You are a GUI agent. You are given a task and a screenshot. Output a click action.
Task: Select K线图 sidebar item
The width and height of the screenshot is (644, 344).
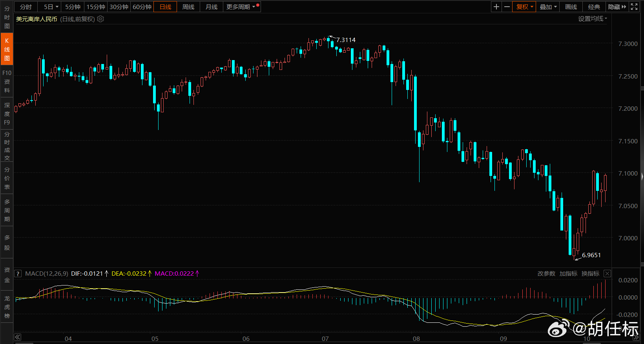(x=7, y=49)
